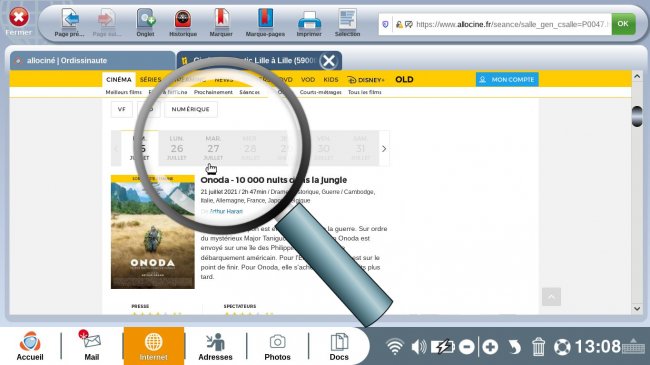Open the CINÉMA menu item
The image size is (650, 365).
pyautogui.click(x=119, y=79)
